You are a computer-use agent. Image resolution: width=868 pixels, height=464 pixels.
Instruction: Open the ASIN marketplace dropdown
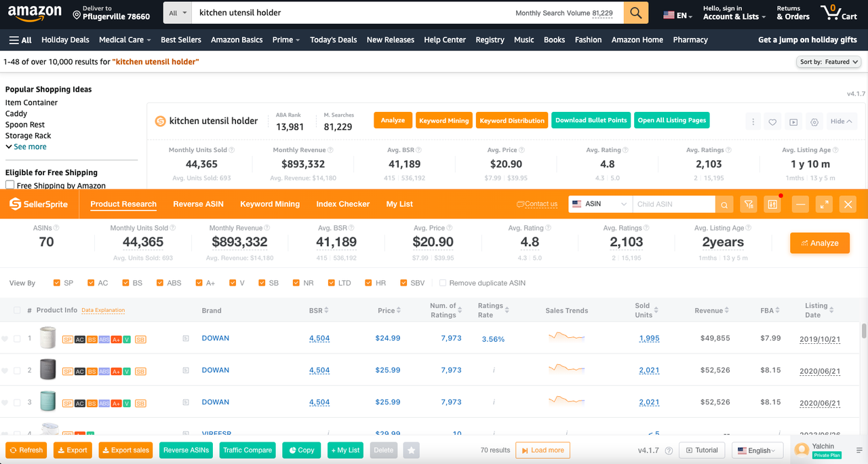600,204
